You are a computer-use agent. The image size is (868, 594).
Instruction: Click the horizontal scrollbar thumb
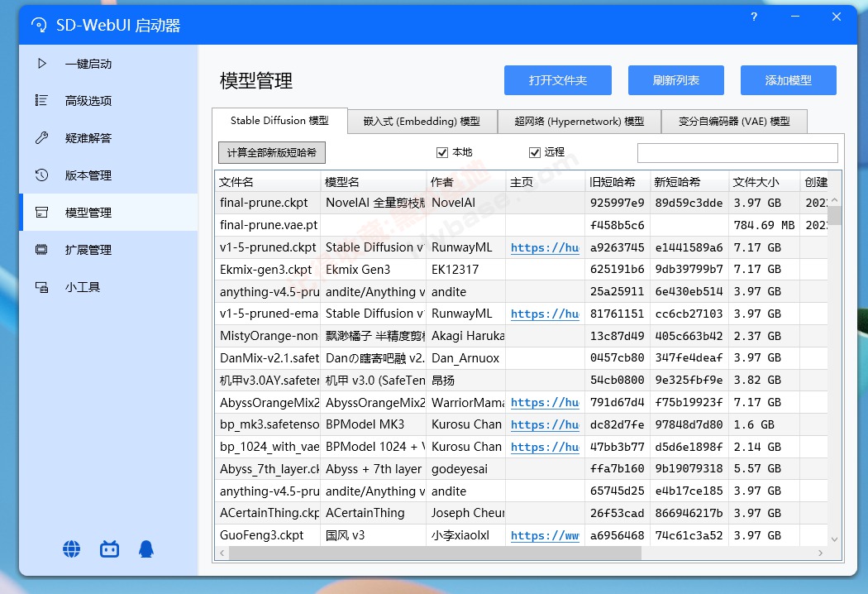tap(435, 553)
